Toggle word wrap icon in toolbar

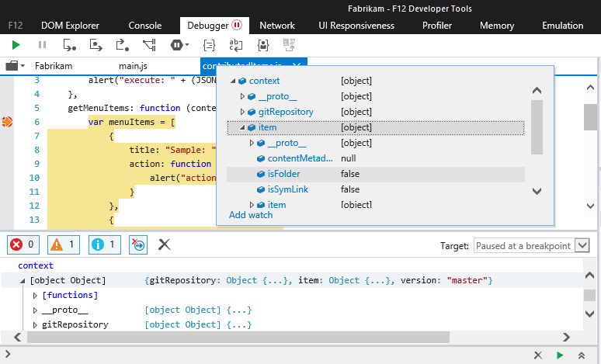235,45
